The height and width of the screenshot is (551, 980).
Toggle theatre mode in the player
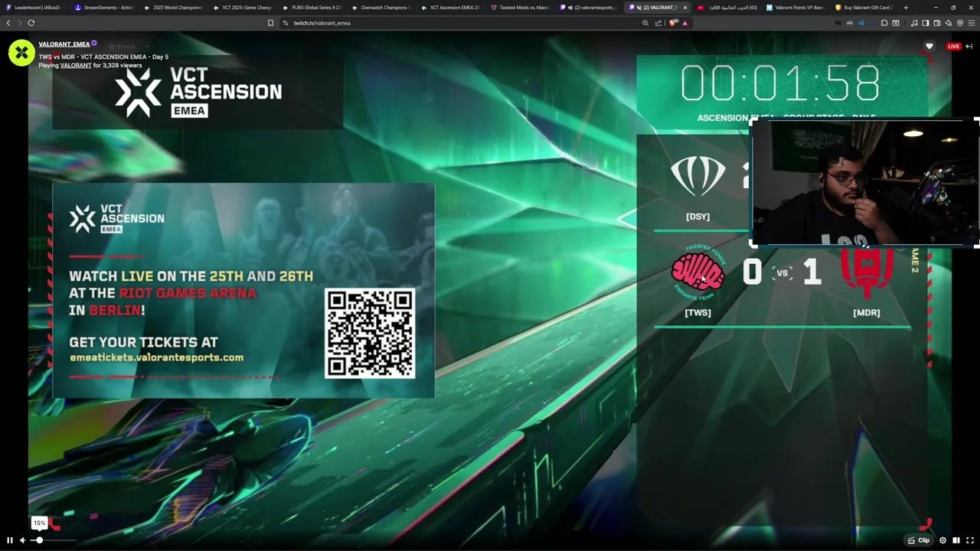pyautogui.click(x=956, y=540)
